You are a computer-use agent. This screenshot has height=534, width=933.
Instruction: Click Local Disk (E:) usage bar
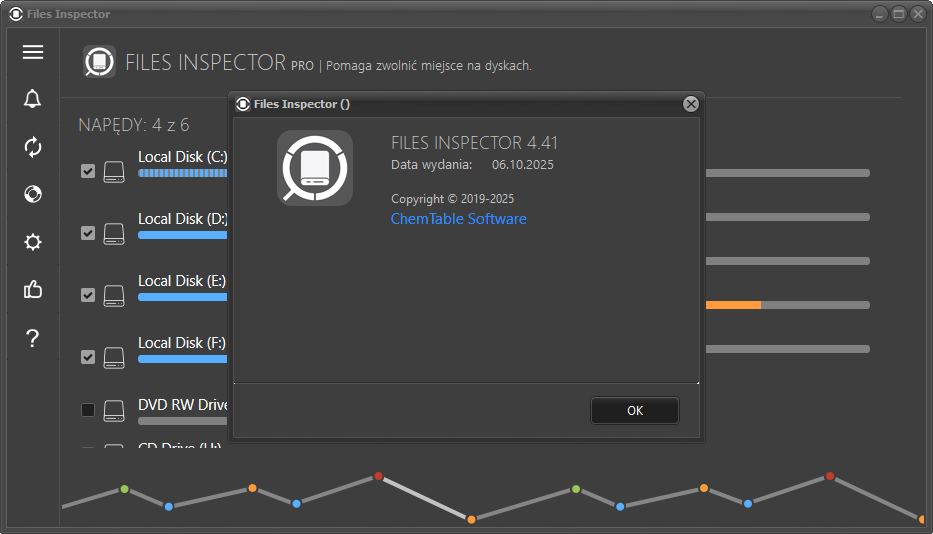183,297
